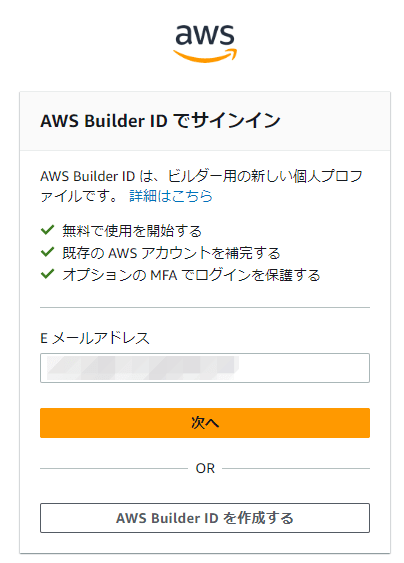Screen dimensions: 404x563
Task: Click the 無料で使用を開始する text
Action: pyautogui.click(x=132, y=231)
